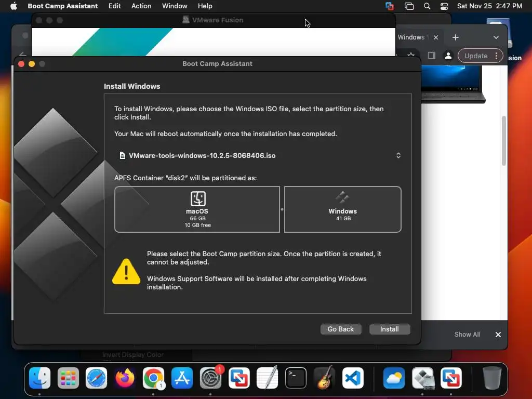The width and height of the screenshot is (532, 399).
Task: Select the macOS partition box
Action: pyautogui.click(x=197, y=209)
